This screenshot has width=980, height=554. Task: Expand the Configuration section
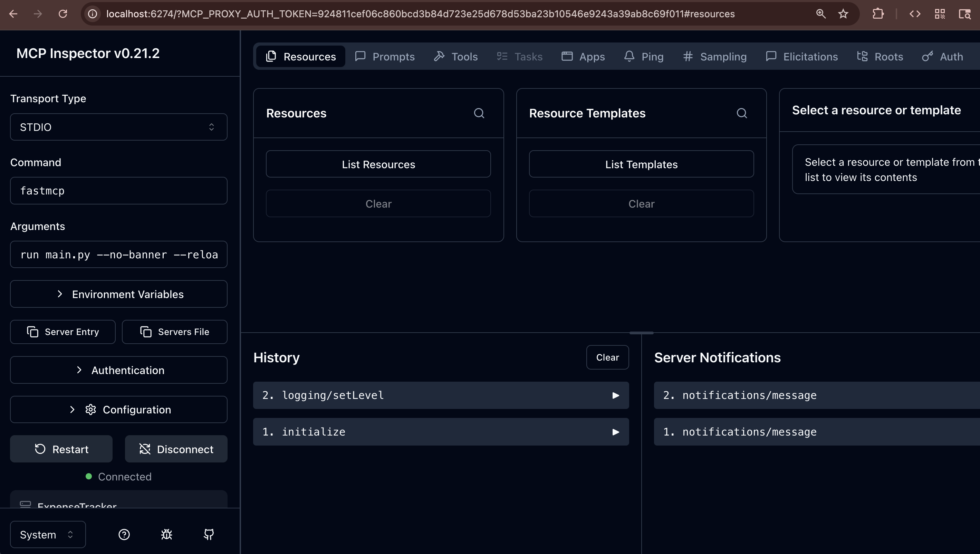(x=119, y=410)
